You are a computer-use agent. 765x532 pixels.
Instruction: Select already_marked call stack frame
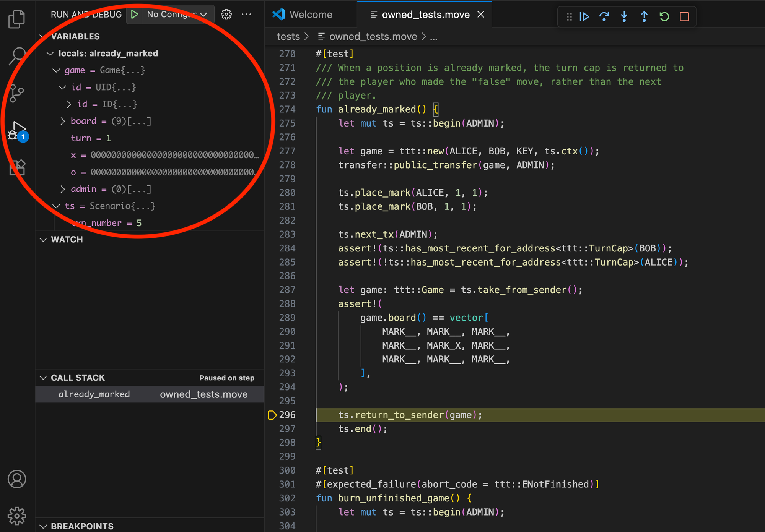click(94, 394)
